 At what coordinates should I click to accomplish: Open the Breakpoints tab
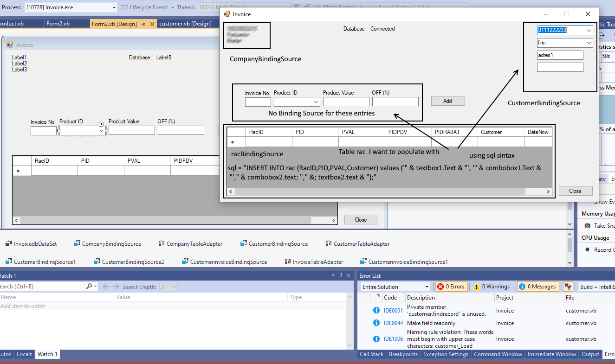tap(403, 354)
